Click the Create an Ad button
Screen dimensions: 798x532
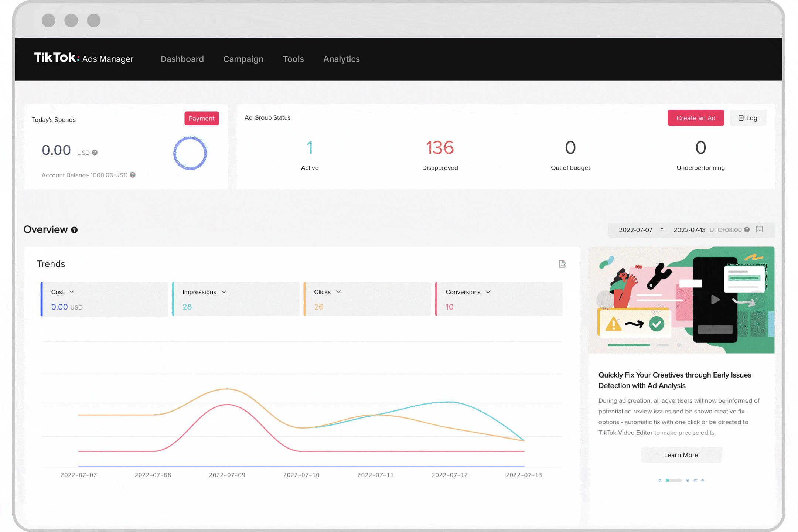tap(696, 118)
